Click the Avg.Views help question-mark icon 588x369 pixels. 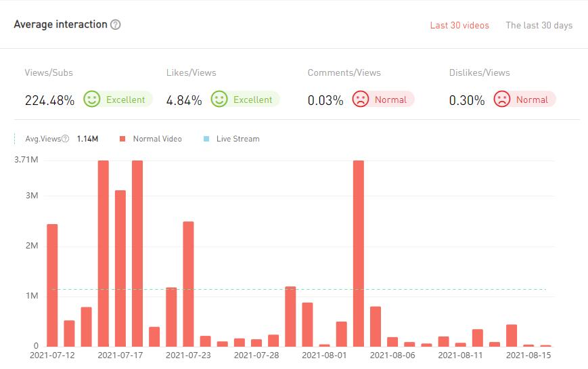66,139
